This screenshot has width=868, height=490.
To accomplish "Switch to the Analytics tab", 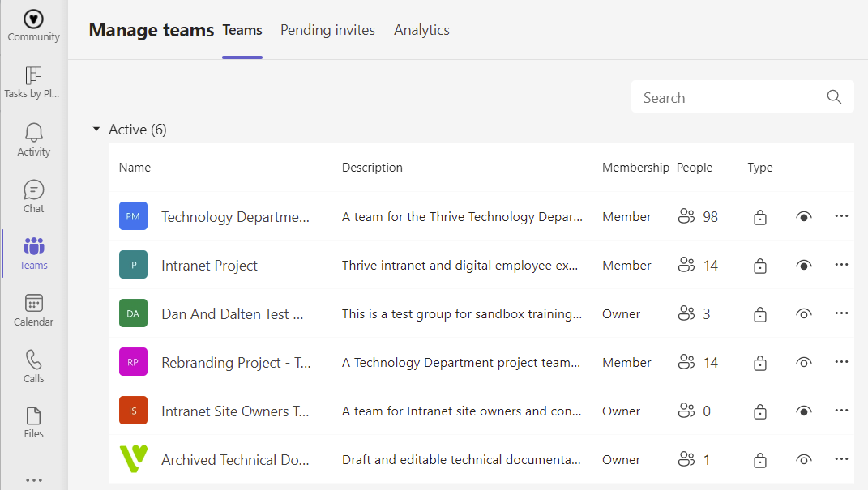I will click(421, 30).
